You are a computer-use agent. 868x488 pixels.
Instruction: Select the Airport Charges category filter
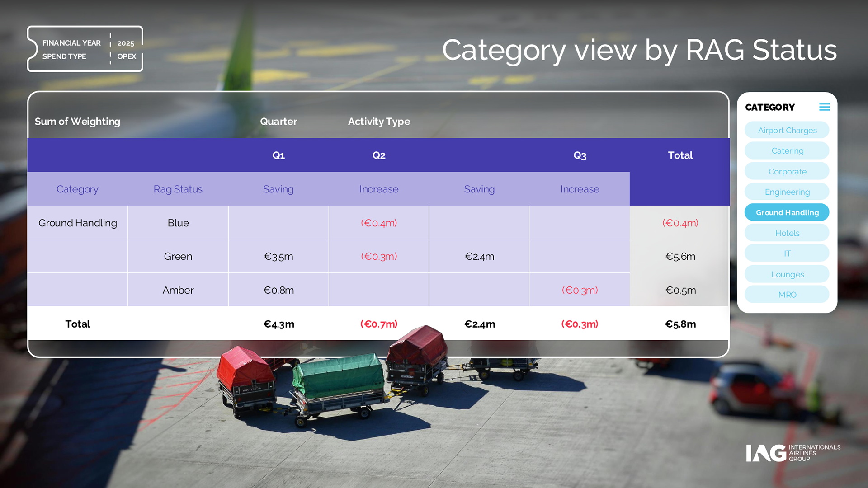click(x=787, y=130)
